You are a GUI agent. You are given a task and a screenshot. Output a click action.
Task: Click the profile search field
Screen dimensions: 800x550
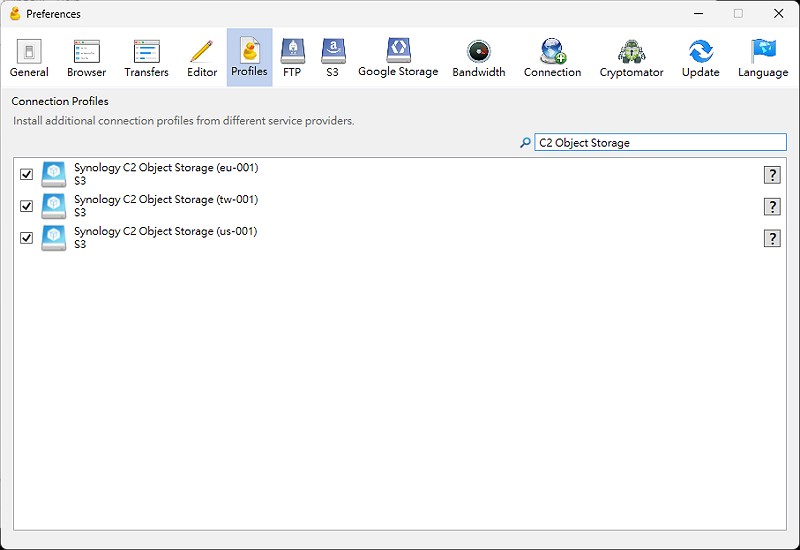(660, 142)
